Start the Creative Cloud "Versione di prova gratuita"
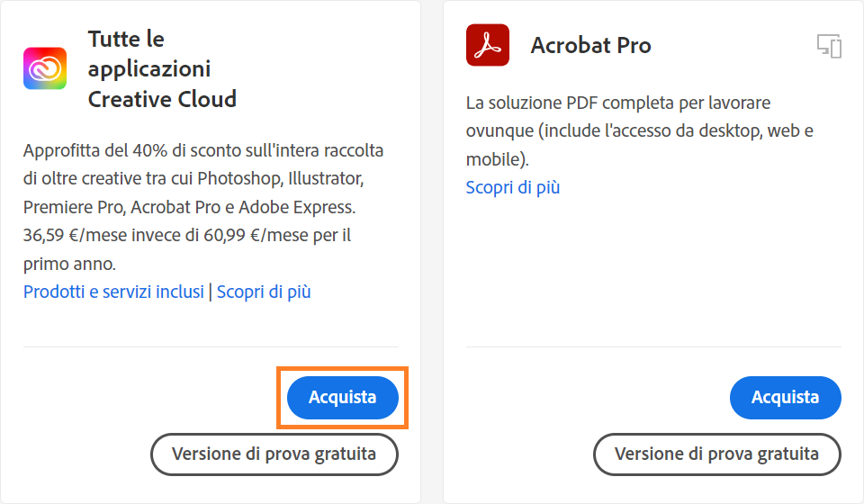 coord(274,454)
